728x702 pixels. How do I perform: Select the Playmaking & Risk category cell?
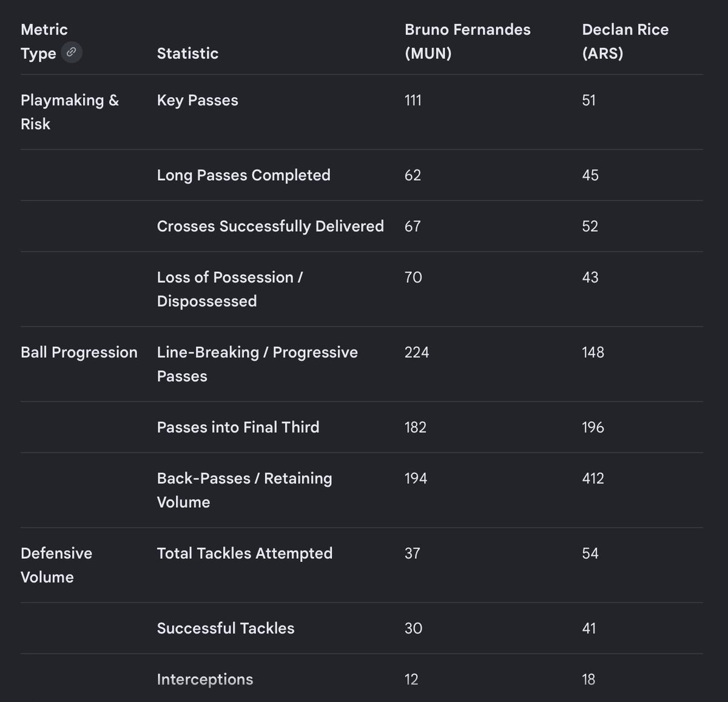click(70, 112)
